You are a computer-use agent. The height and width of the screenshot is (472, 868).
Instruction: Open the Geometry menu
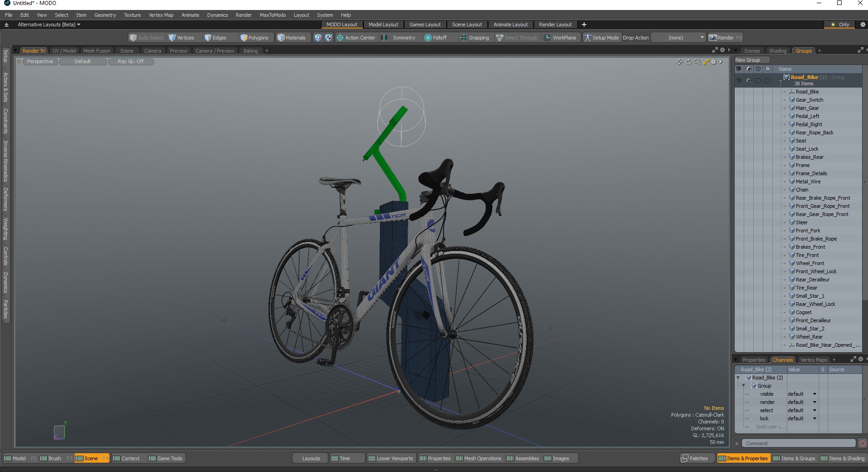(x=105, y=15)
